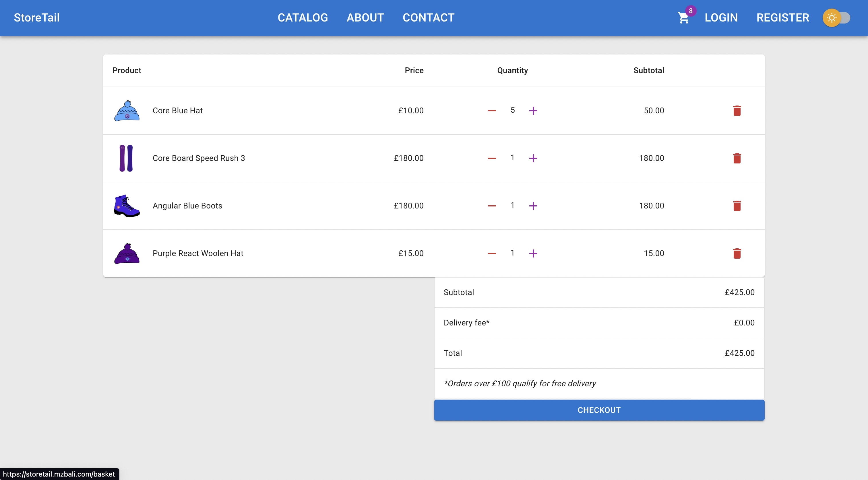Go to the About page
868x480 pixels.
click(x=365, y=18)
